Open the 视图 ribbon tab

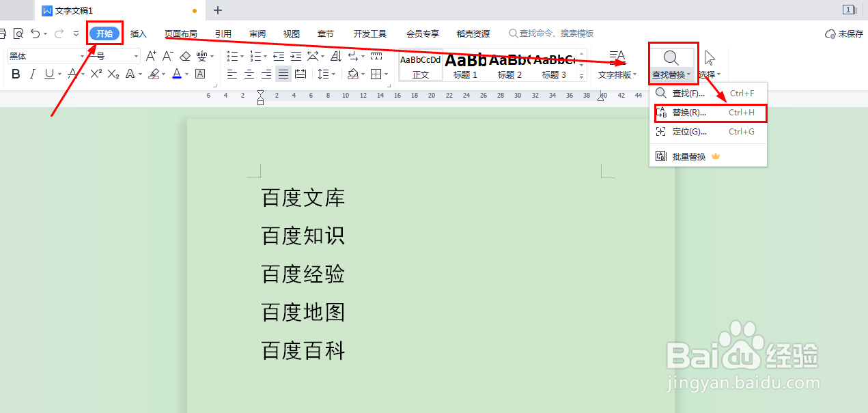pos(292,33)
